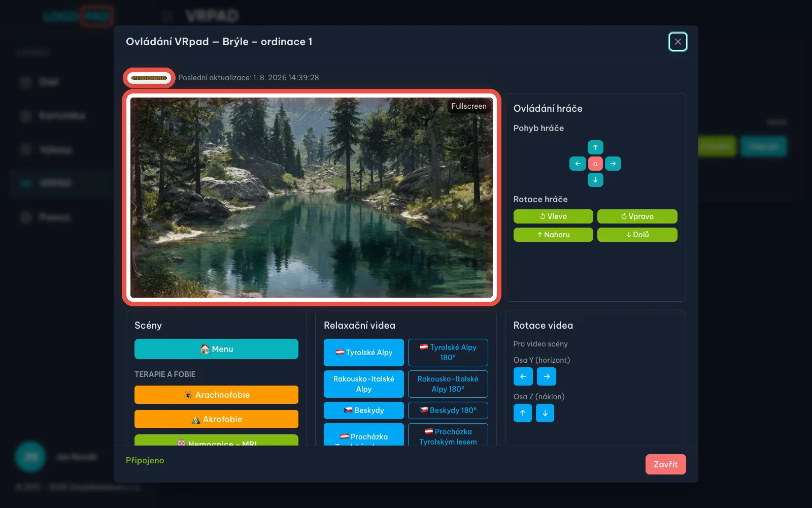Rotate the player Vlevo

(x=553, y=216)
